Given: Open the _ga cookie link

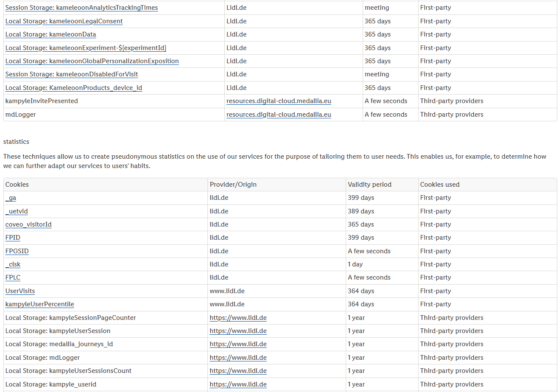Looking at the screenshot, I should click(11, 198).
